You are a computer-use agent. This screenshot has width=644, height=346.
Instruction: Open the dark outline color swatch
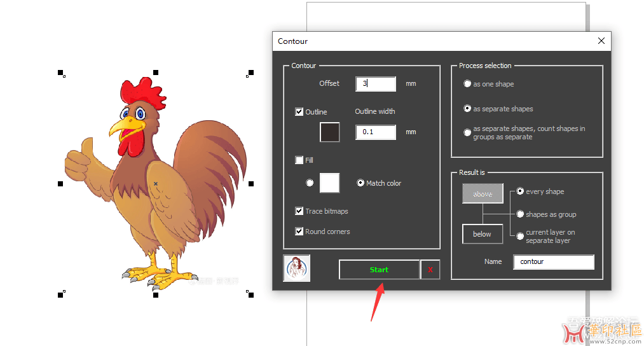[329, 132]
